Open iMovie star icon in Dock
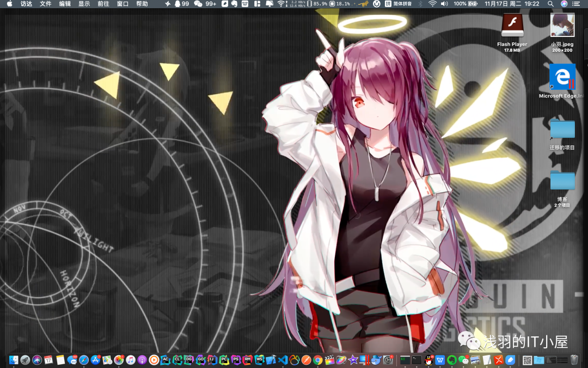Image resolution: width=588 pixels, height=368 pixels. [353, 360]
